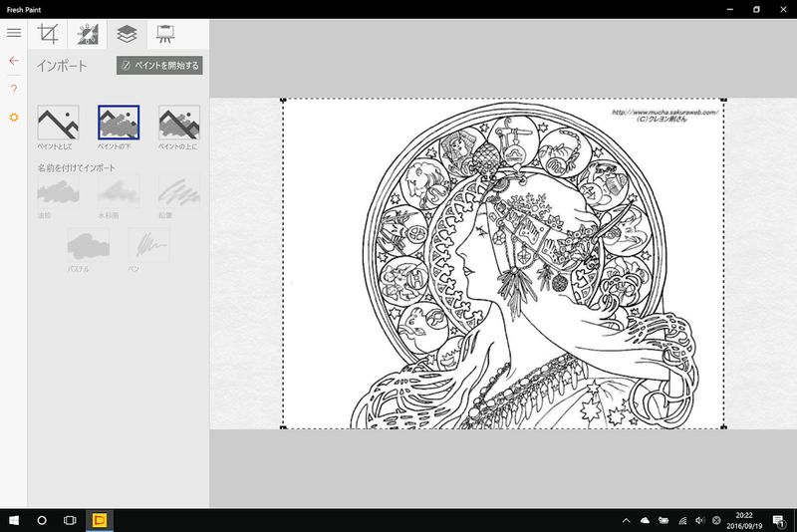The height and width of the screenshot is (532, 797).
Task: Click the インポート panel title
Action: (x=62, y=66)
